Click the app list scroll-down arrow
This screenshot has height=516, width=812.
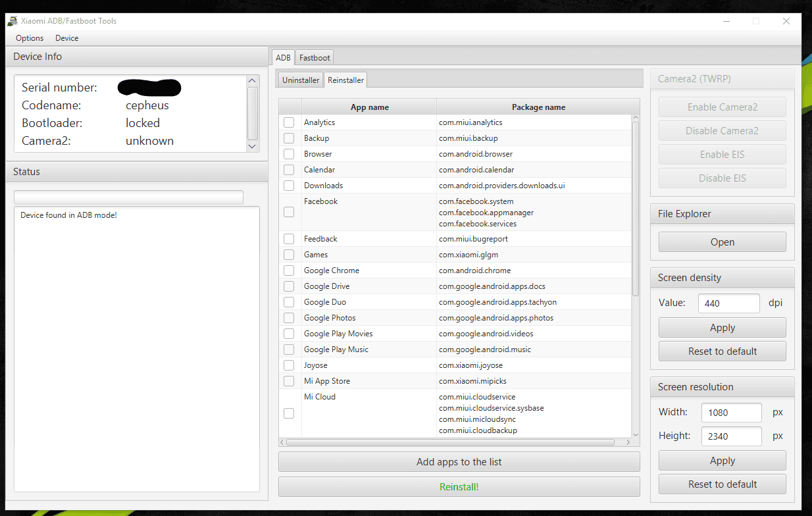[x=636, y=434]
